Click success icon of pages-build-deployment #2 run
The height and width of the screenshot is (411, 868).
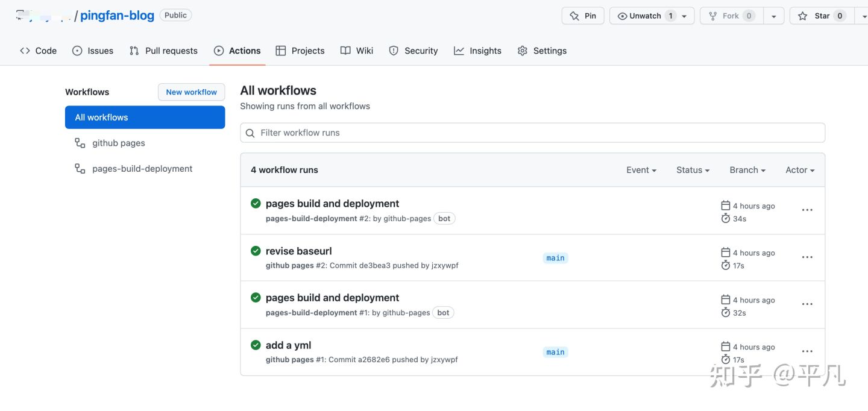[256, 203]
